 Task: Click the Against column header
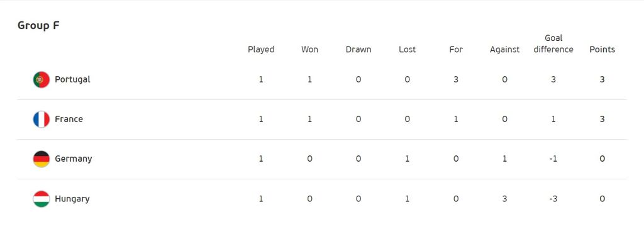point(505,50)
